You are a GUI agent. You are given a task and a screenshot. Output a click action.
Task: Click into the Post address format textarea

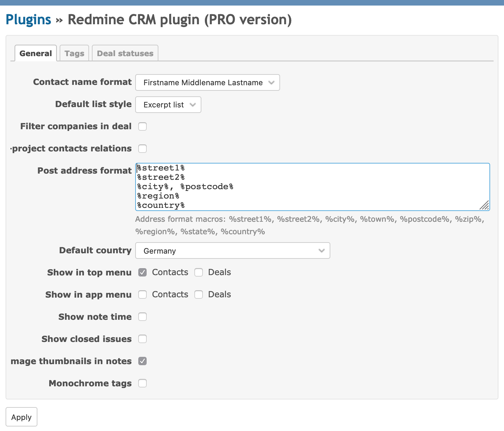tap(312, 187)
